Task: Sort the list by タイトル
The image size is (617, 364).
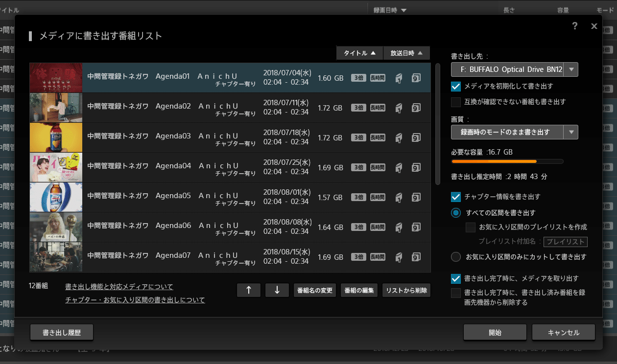Action: point(359,52)
